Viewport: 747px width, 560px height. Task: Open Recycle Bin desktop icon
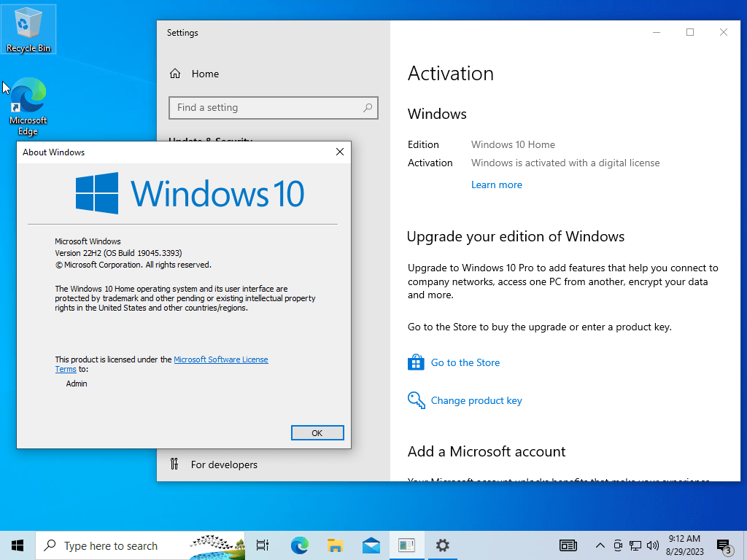click(x=28, y=29)
